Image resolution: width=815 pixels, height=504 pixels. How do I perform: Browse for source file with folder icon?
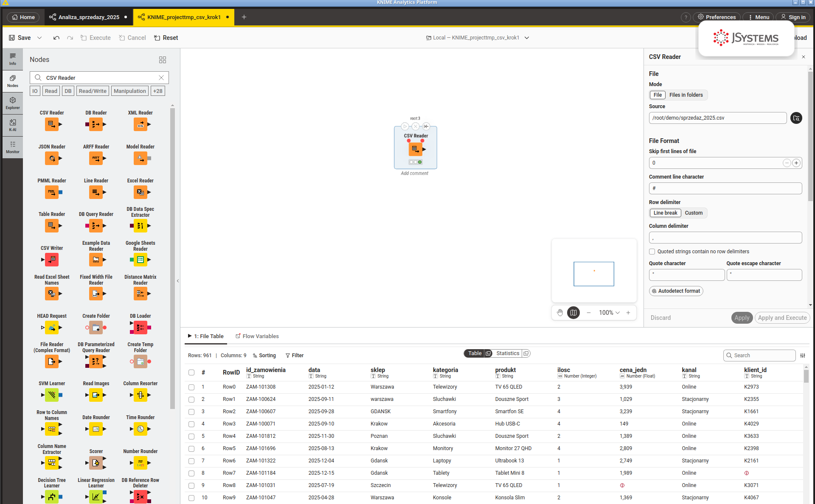point(796,118)
